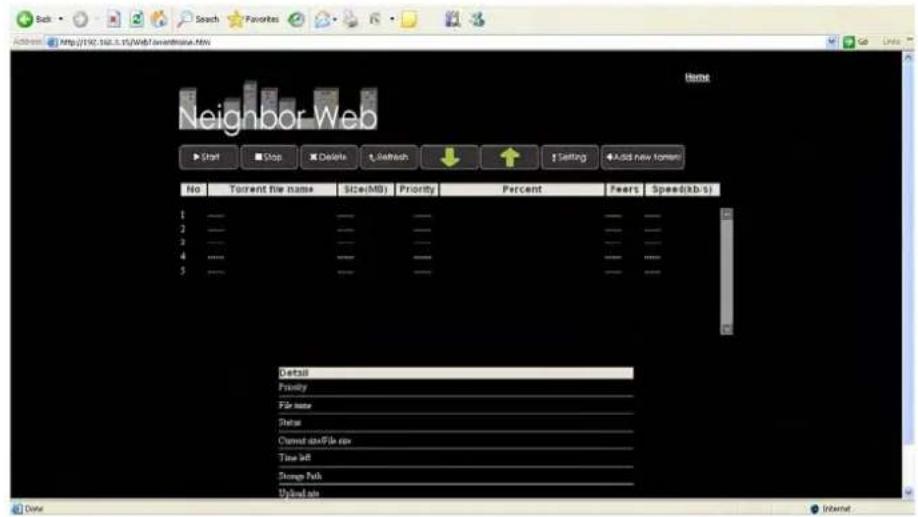Go to browser Home page icon

tap(159, 20)
